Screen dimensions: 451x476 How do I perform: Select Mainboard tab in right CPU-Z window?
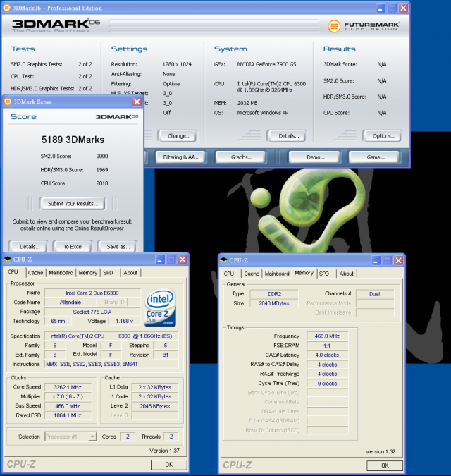tap(277, 274)
